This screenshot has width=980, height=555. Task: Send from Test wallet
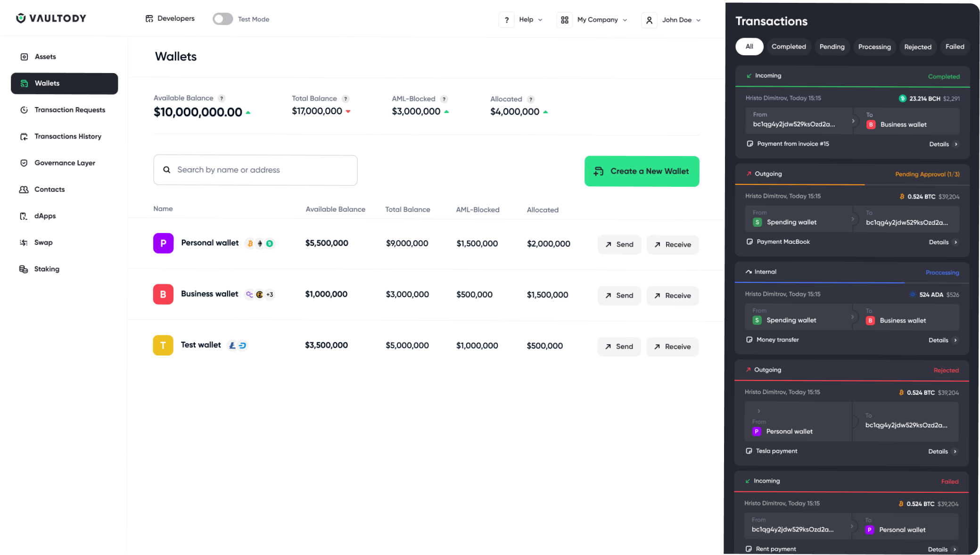coord(619,347)
